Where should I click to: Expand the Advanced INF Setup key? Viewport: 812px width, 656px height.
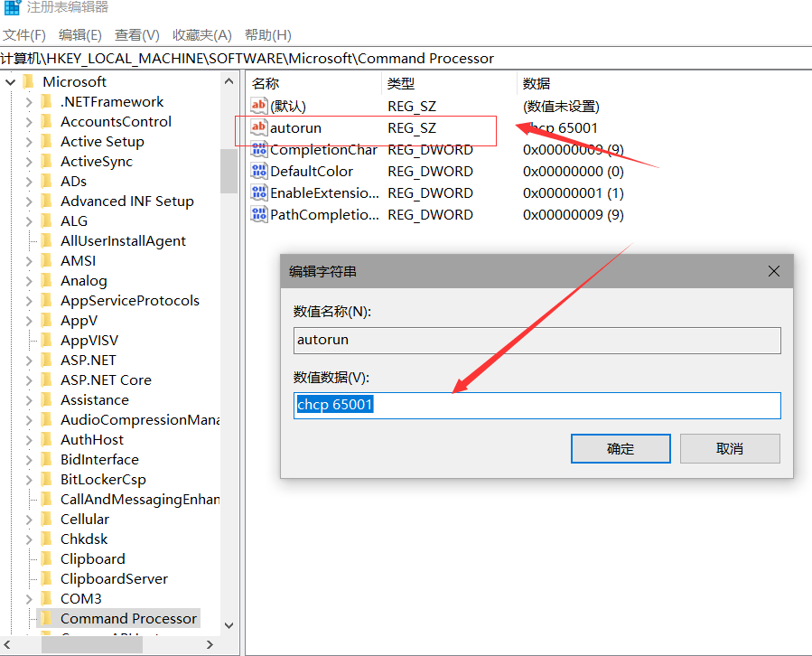[x=29, y=201]
